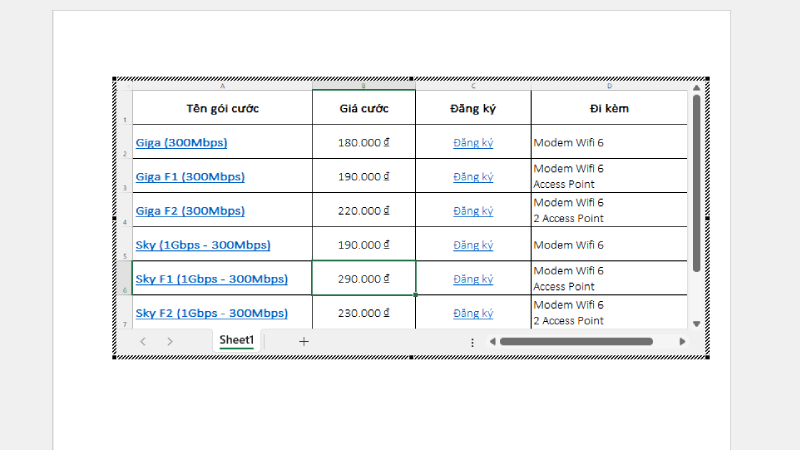Image resolution: width=800 pixels, height=450 pixels.
Task: Click the next sheet arrow
Action: pos(170,341)
